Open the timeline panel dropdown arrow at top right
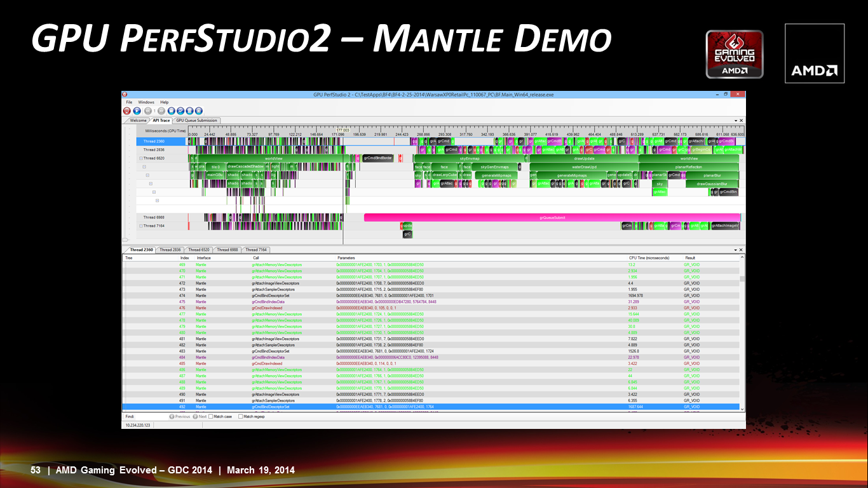Image resolution: width=868 pixels, height=488 pixels. pyautogui.click(x=736, y=120)
